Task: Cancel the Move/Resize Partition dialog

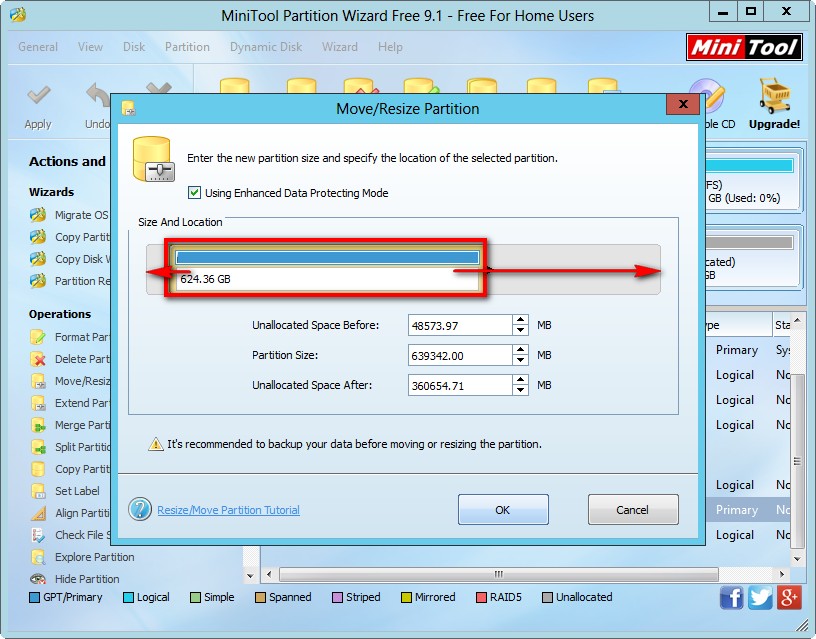Action: (632, 510)
